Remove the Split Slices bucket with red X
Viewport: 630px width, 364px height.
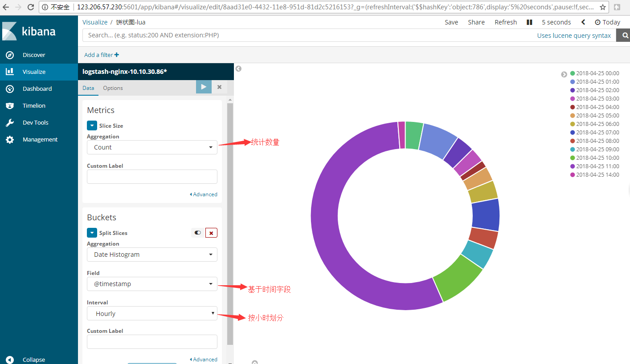[x=211, y=233]
